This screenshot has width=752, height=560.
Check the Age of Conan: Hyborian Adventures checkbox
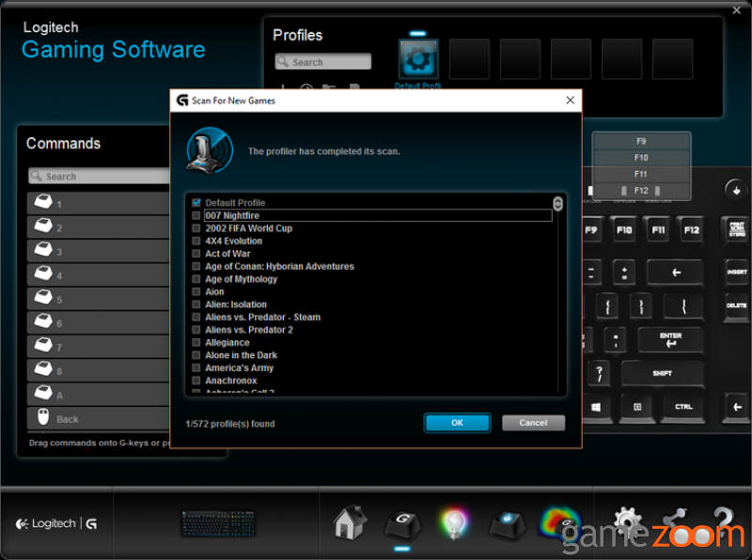click(x=196, y=266)
